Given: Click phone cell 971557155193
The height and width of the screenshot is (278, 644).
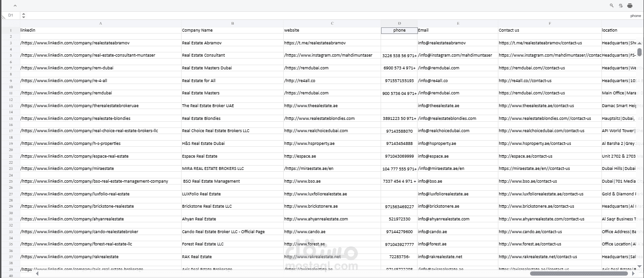Looking at the screenshot, I should coord(399,81).
